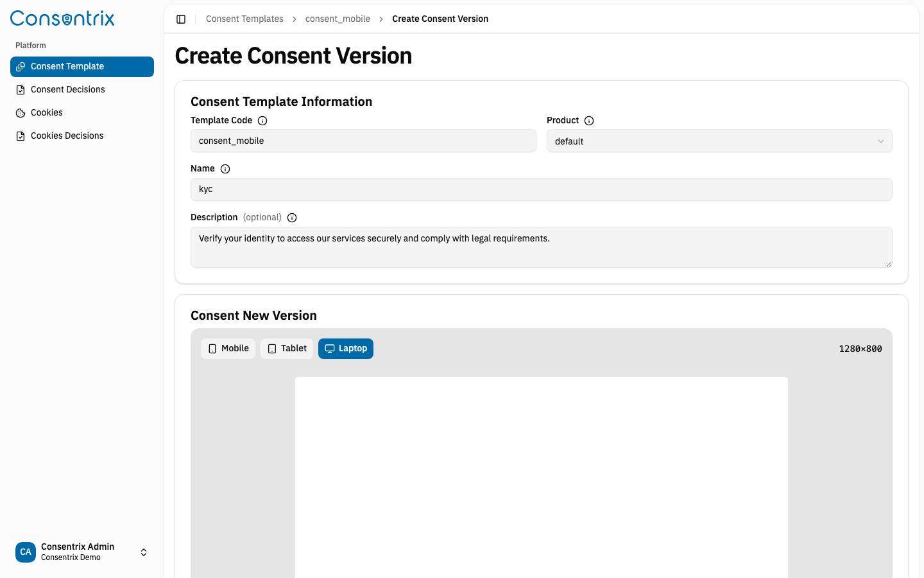The image size is (924, 578).
Task: Click the Description text area
Action: tap(542, 247)
